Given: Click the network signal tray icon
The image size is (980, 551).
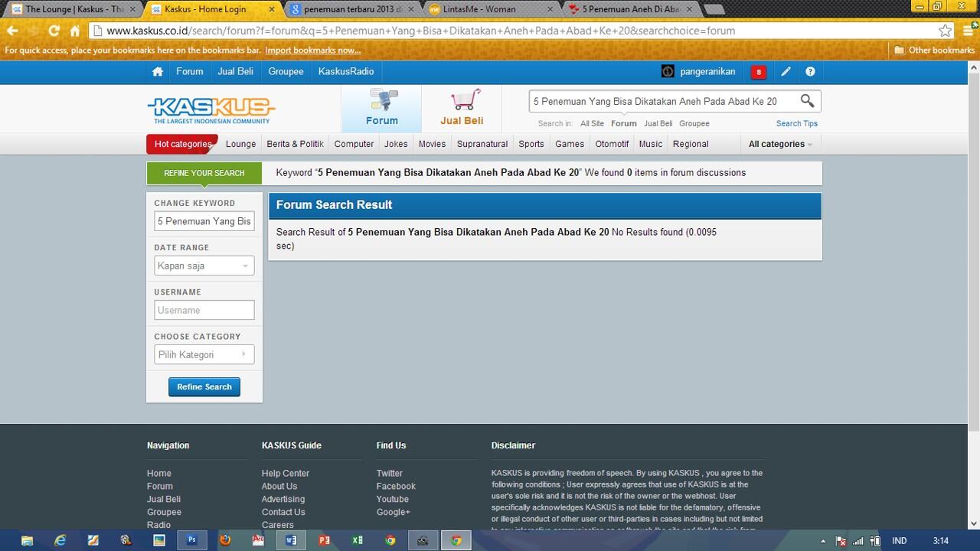Looking at the screenshot, I should 858,541.
